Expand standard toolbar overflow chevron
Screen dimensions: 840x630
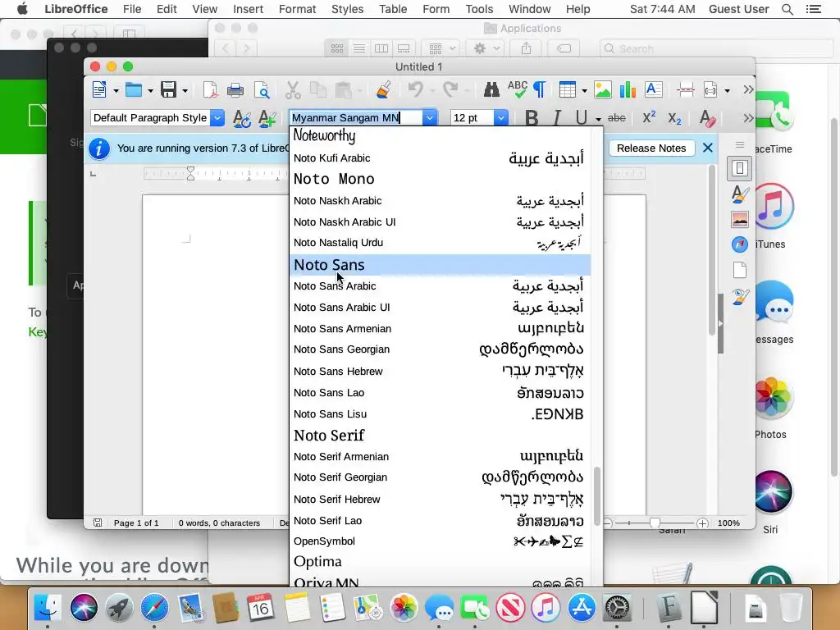pyautogui.click(x=748, y=89)
